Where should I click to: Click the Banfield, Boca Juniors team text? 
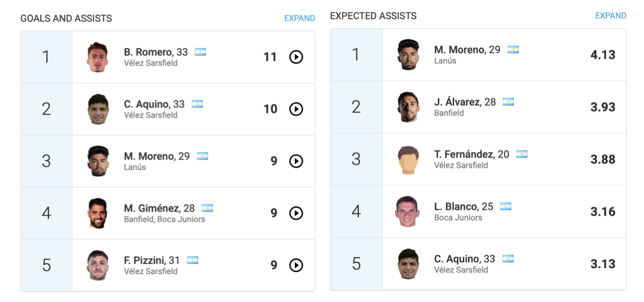point(165,219)
